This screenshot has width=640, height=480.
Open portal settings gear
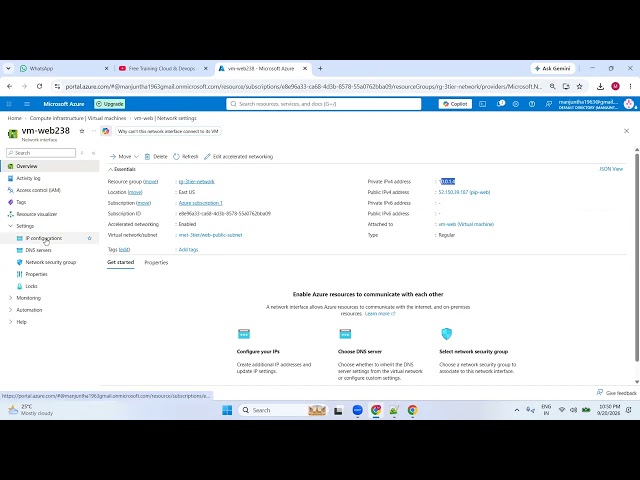click(x=516, y=104)
